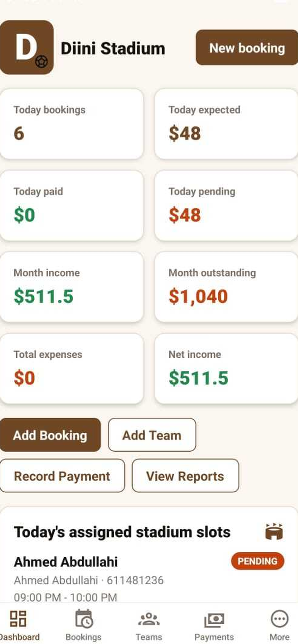This screenshot has height=644, width=298.
Task: Open the Net income card
Action: (x=226, y=368)
